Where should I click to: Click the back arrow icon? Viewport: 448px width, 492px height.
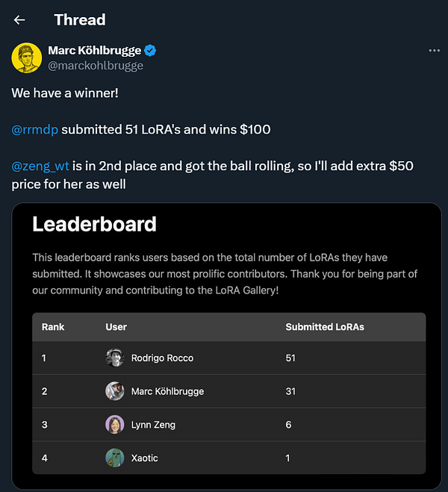tap(19, 20)
